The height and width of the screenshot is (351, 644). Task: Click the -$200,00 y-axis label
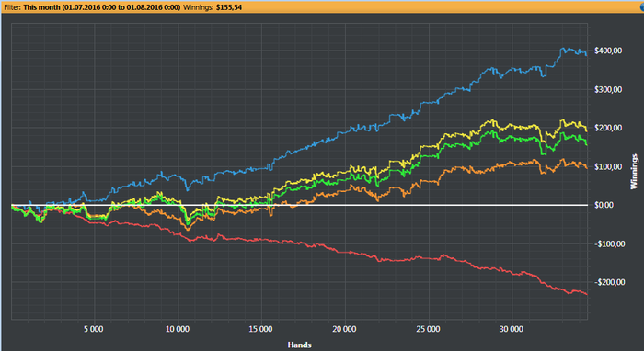(x=609, y=282)
